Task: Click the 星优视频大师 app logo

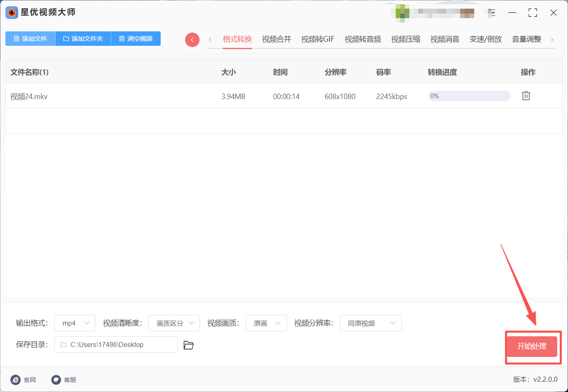Action: point(12,12)
